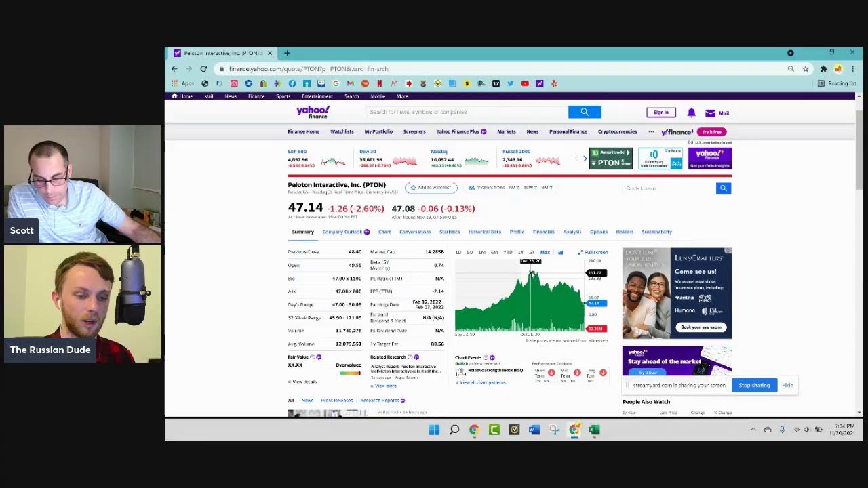
Task: Open the Chrome three-dot menu
Action: click(x=852, y=68)
